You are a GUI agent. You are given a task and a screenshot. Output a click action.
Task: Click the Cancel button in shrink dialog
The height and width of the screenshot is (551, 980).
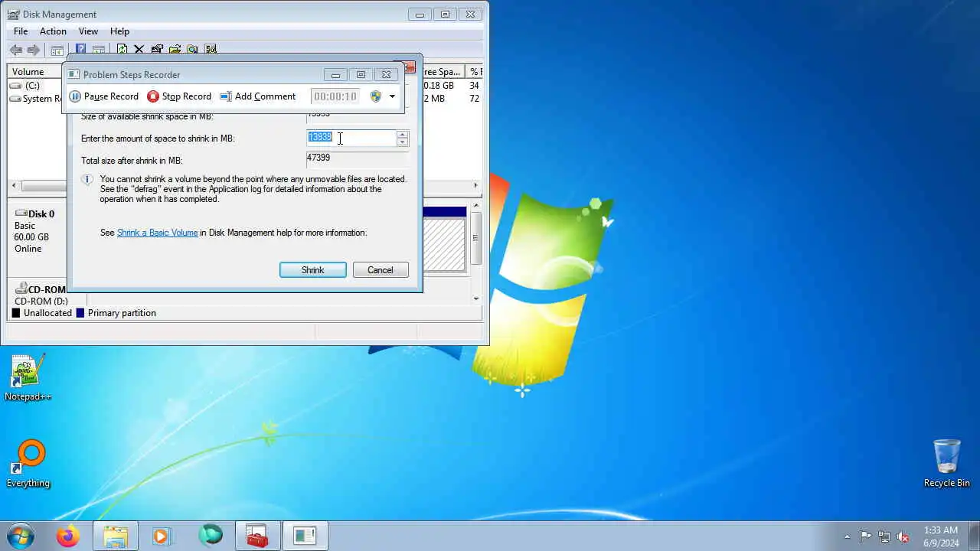tap(381, 270)
